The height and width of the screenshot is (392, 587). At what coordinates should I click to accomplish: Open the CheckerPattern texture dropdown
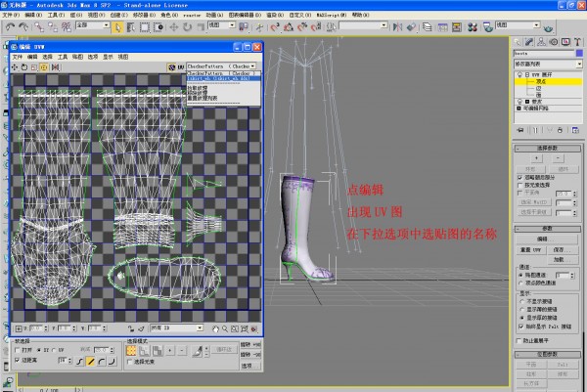click(220, 66)
